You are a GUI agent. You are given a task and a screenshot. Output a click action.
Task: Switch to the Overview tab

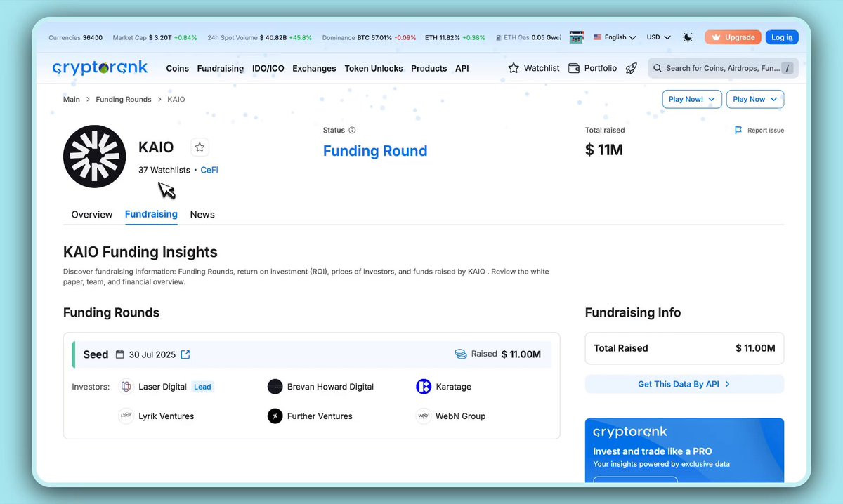[92, 214]
